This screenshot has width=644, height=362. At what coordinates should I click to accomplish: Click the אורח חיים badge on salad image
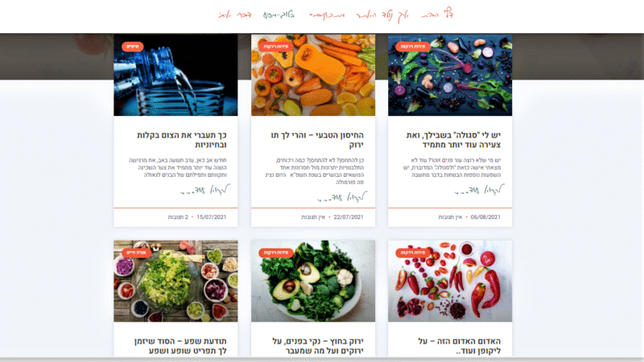(136, 253)
